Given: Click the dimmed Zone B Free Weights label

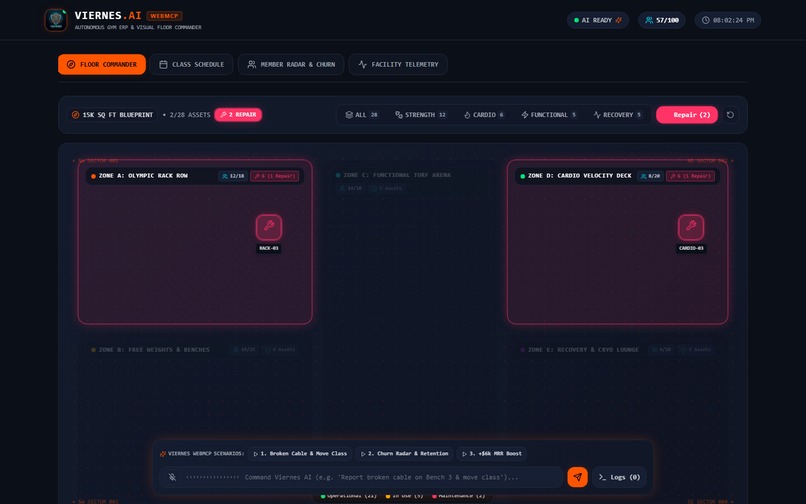Looking at the screenshot, I should (x=154, y=350).
